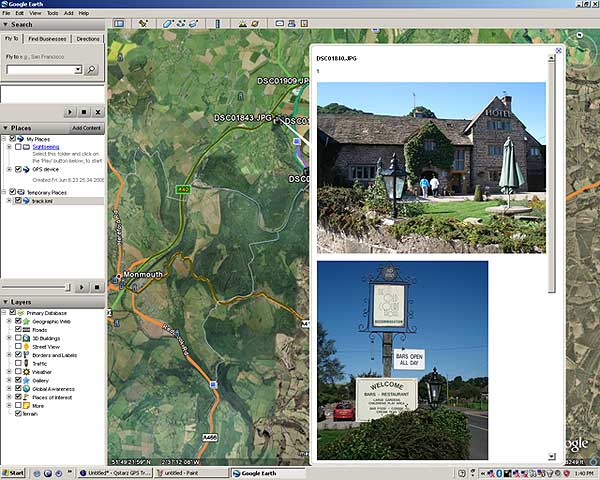
Task: Uncheck the My Places checkbox
Action: 12,139
